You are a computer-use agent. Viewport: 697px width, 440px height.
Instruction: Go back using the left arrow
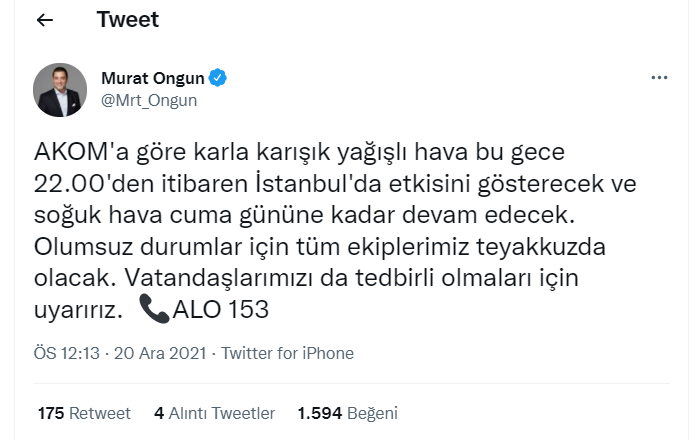coord(45,20)
